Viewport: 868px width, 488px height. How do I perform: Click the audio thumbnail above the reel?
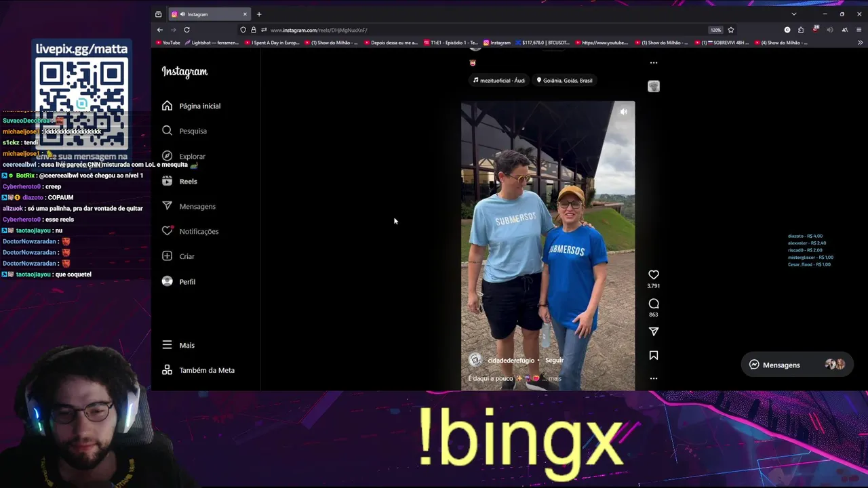[654, 86]
